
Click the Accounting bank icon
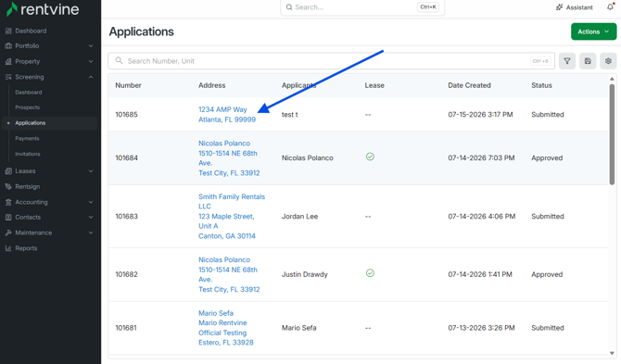(8, 202)
